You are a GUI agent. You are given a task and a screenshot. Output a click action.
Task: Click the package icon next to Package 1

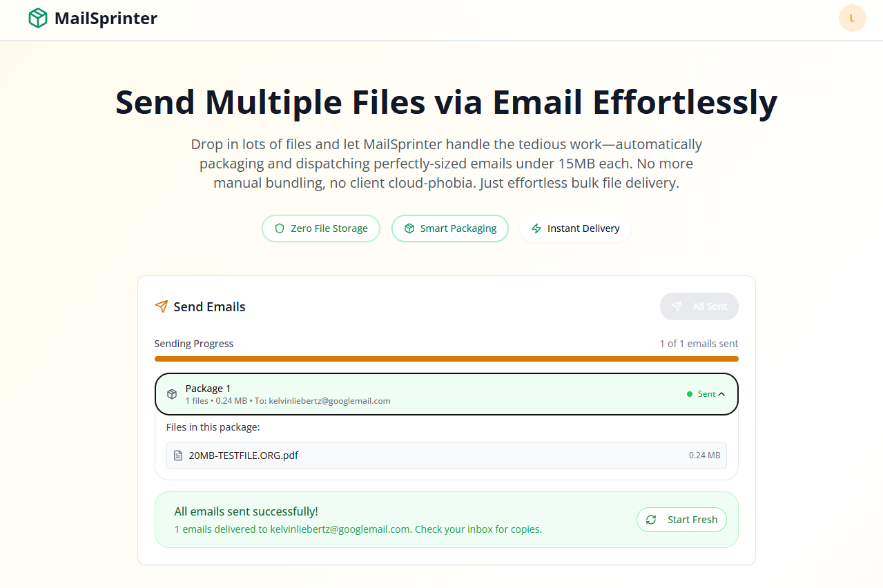172,394
